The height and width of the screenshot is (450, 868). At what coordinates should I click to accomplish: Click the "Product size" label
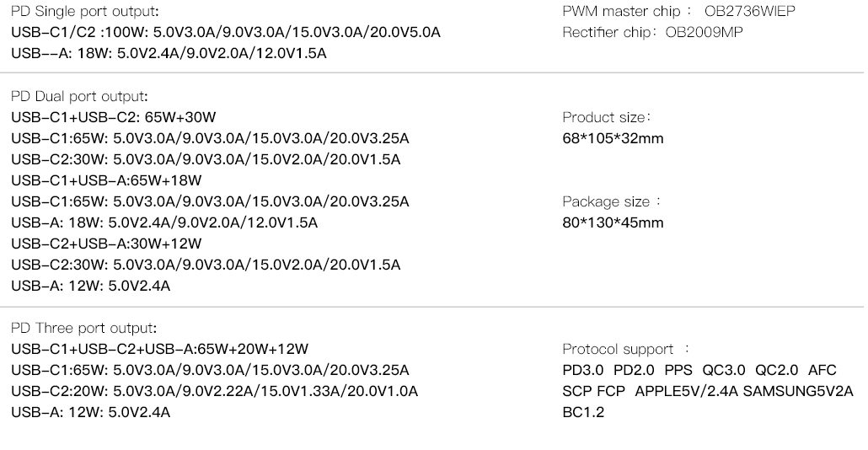606,117
